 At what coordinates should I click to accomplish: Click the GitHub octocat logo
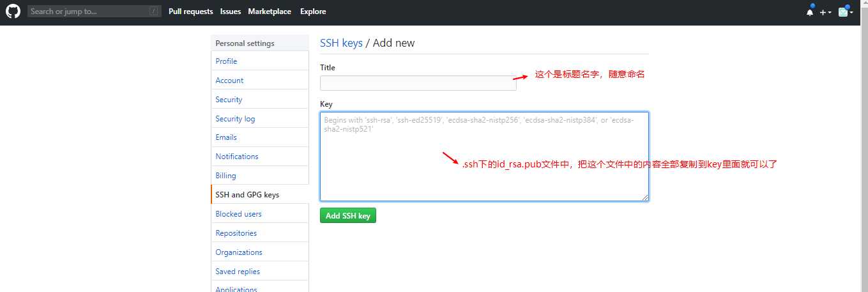[13, 12]
